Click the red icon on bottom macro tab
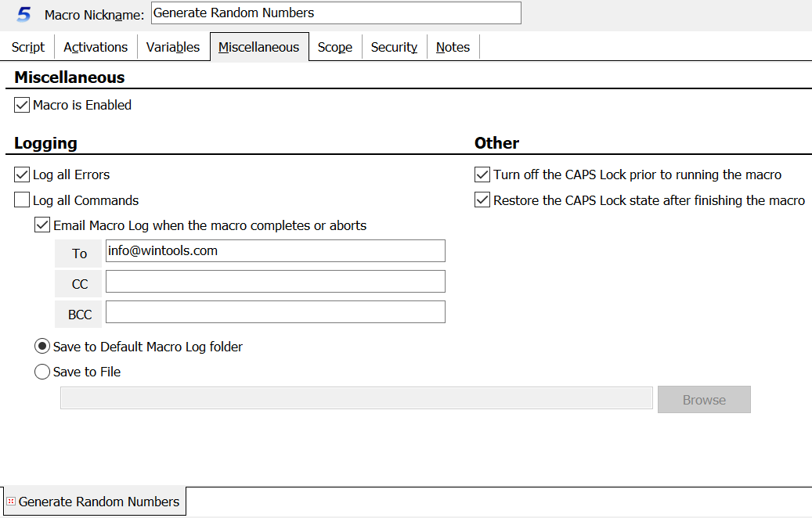812x518 pixels. (11, 502)
